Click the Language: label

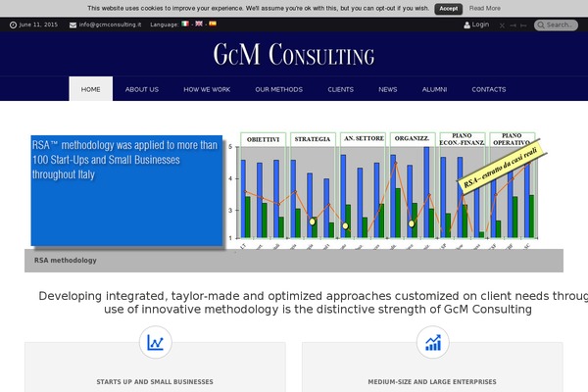coord(165,24)
